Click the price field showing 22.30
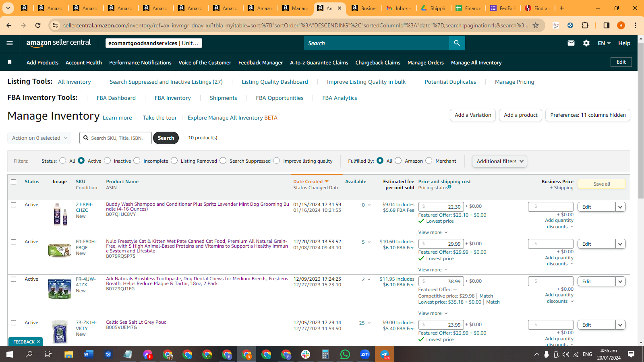Image resolution: width=644 pixels, height=362 pixels. 441,207
